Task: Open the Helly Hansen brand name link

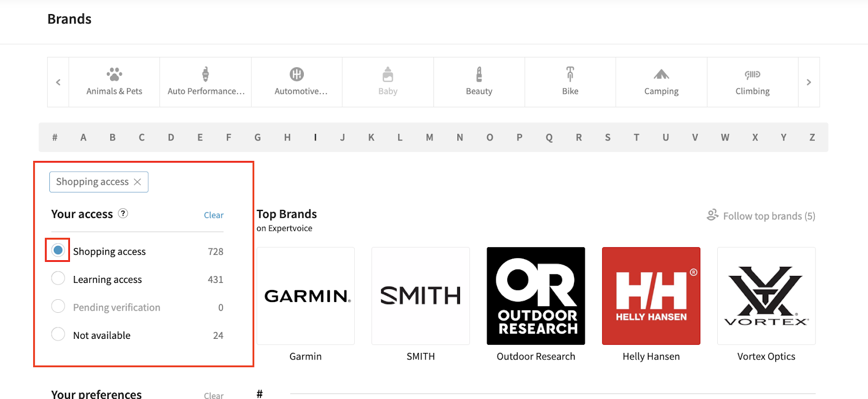Action: 651,356
